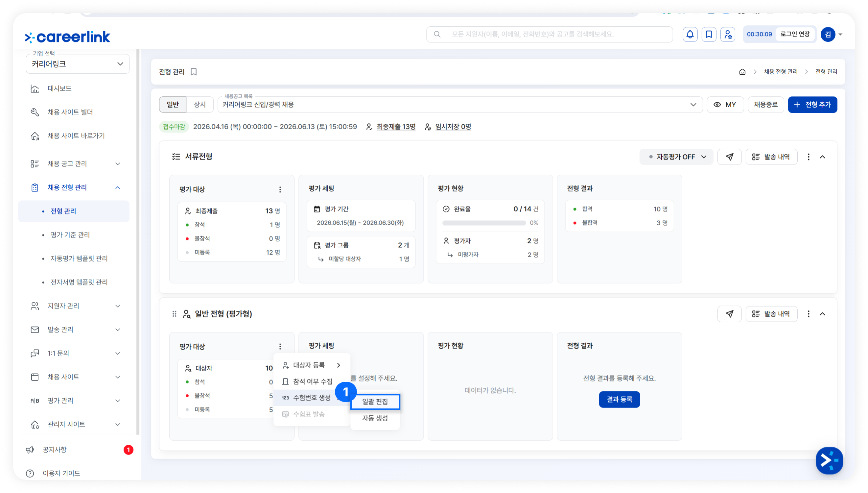Open the chat floating button
Screen dimensions: 868x493
tap(829, 460)
